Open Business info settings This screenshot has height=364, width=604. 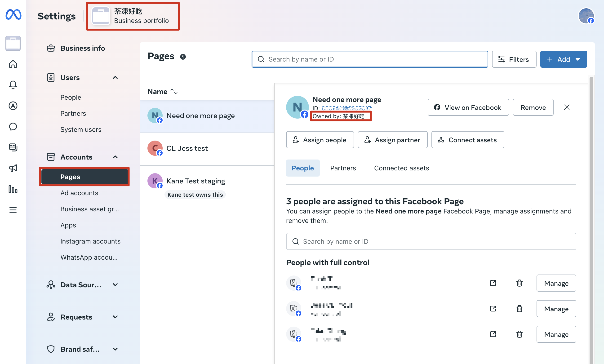(83, 48)
